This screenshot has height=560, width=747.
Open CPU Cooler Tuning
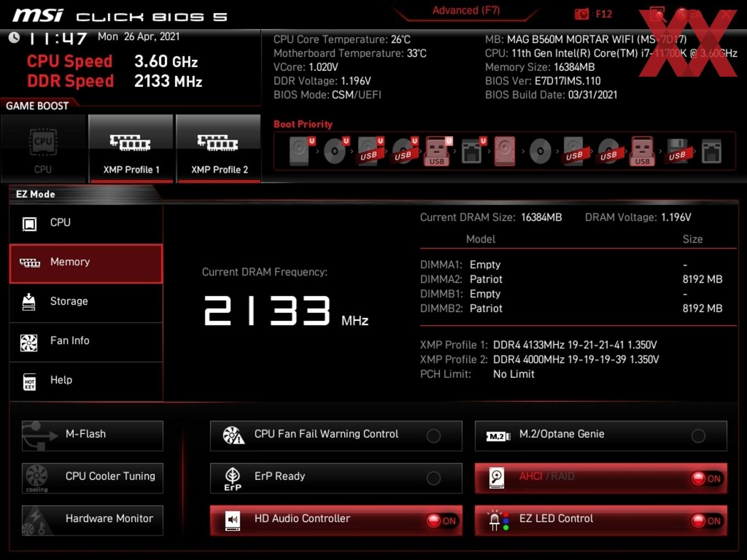click(92, 478)
